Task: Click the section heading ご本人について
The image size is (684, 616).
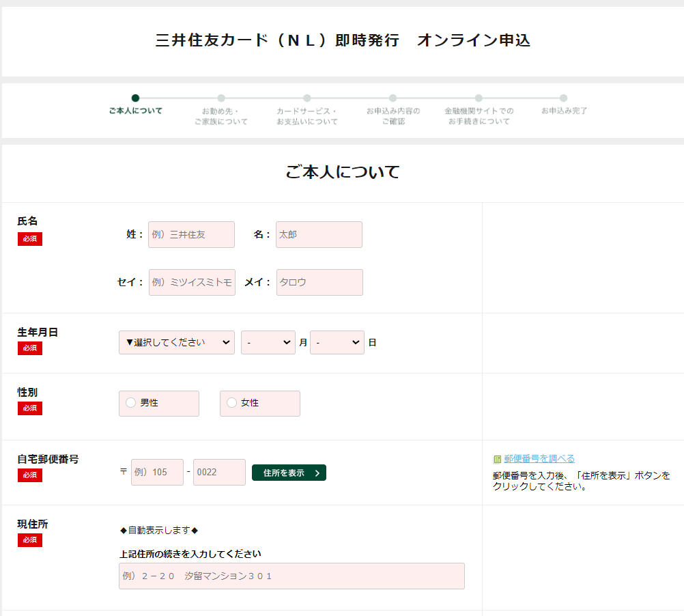Action: [x=343, y=172]
